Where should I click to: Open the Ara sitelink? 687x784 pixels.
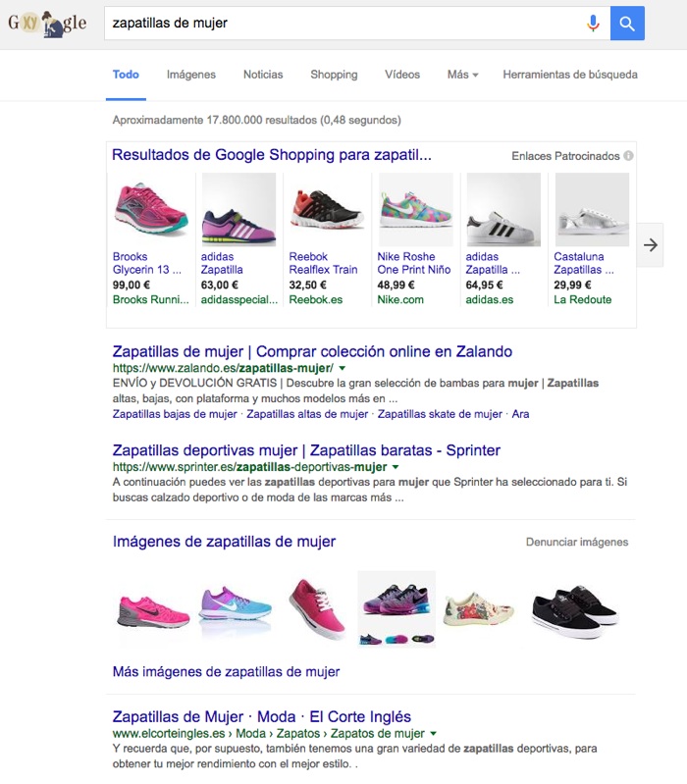pyautogui.click(x=520, y=414)
